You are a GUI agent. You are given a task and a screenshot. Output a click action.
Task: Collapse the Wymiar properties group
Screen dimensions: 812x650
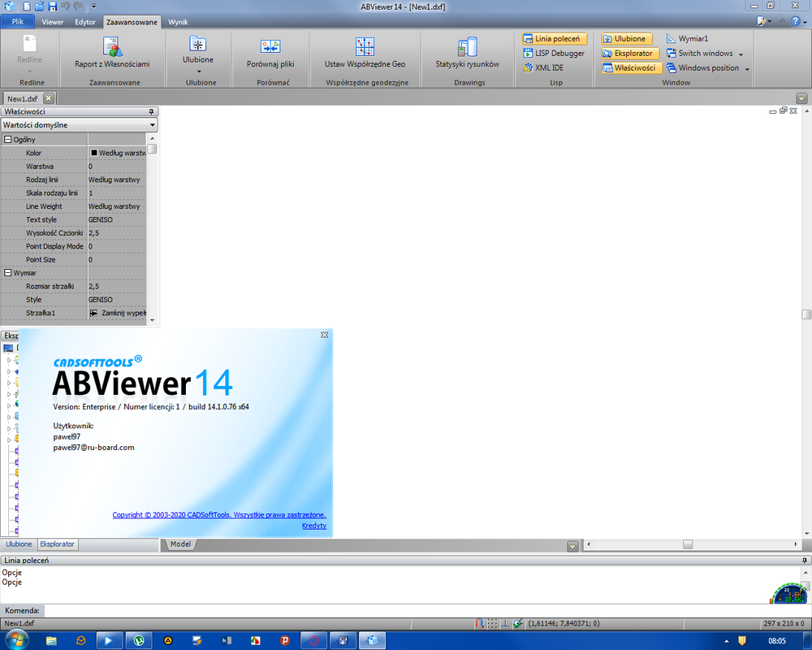coord(8,273)
